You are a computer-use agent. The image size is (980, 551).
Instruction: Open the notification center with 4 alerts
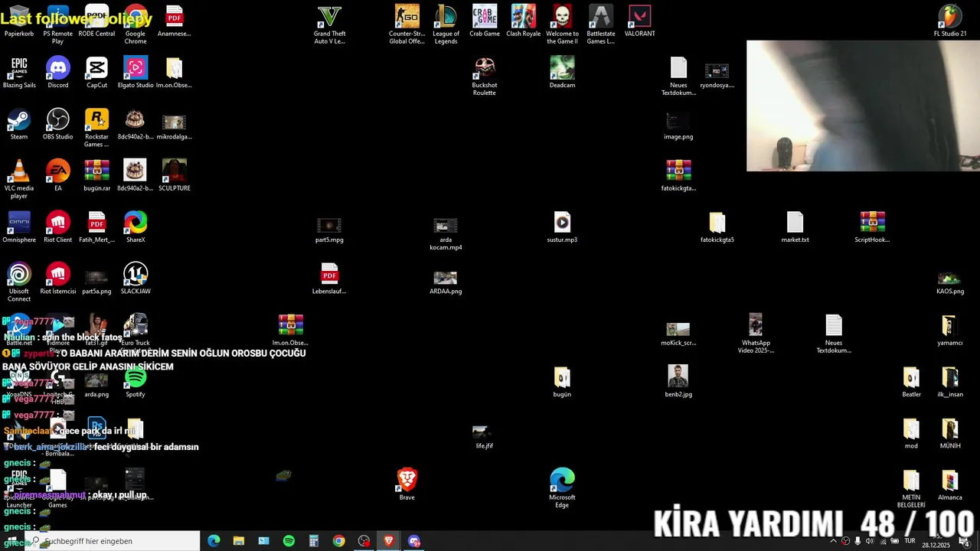965,542
